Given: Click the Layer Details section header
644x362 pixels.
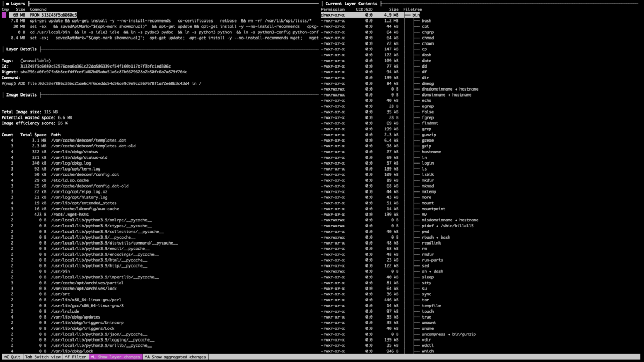Looking at the screenshot, I should 21,49.
